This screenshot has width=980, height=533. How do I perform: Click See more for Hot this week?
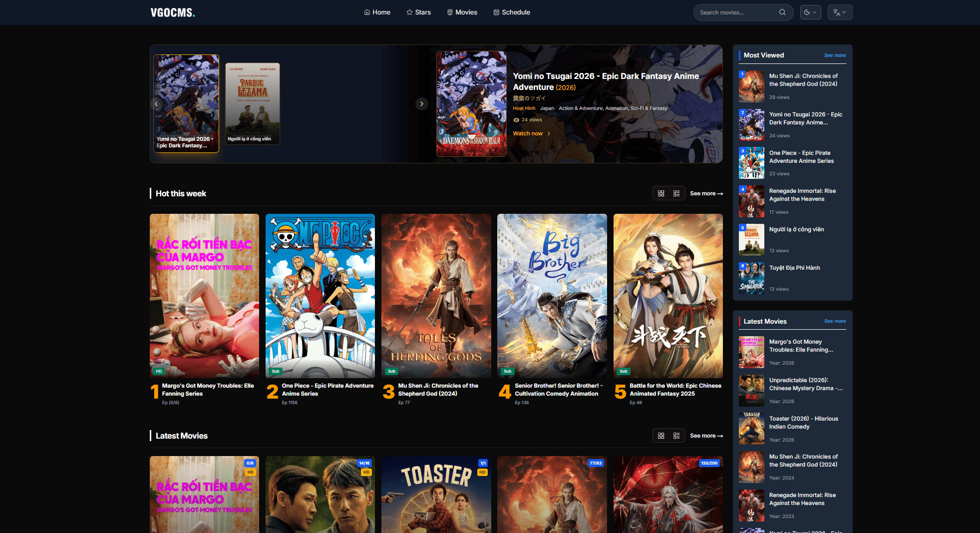coord(706,193)
